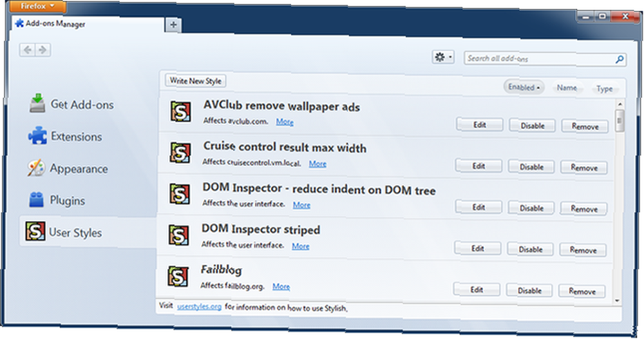Click the styles list scrollbar thumb

tap(620, 121)
